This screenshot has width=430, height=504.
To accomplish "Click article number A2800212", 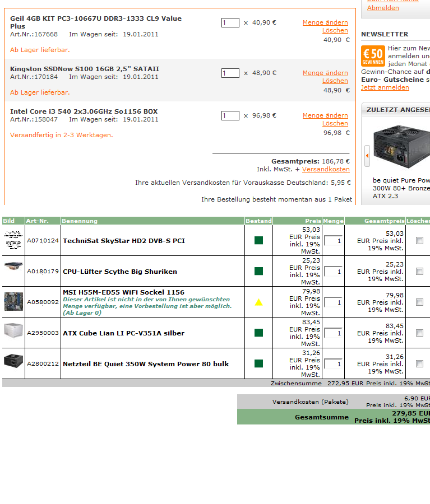I will coord(43,364).
